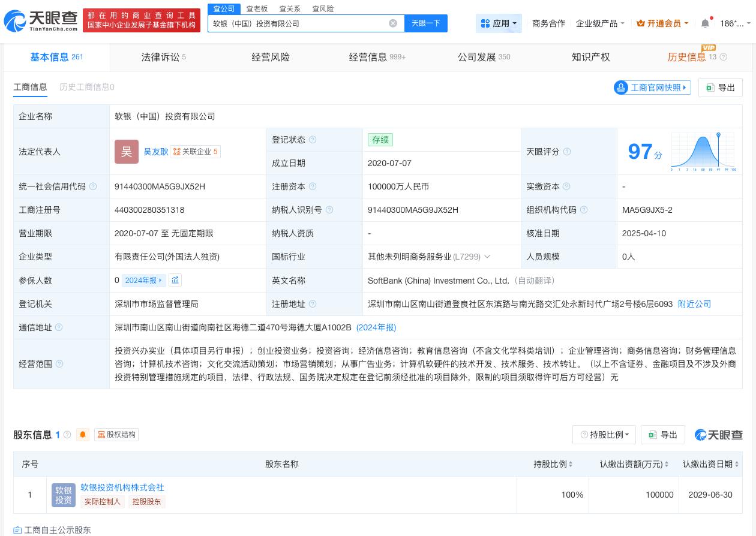This screenshot has height=536, width=756.
Task: View 关联企业 5 of the representative
Action: (196, 152)
